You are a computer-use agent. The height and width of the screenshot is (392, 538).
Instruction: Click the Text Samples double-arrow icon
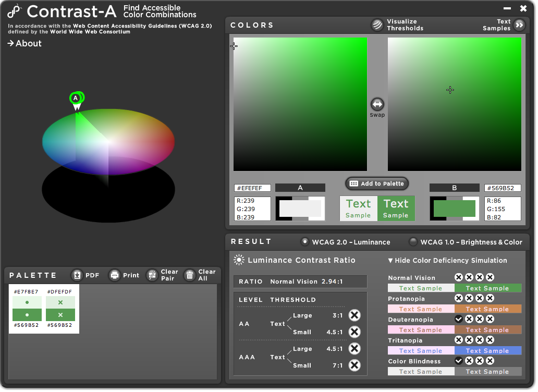[519, 25]
